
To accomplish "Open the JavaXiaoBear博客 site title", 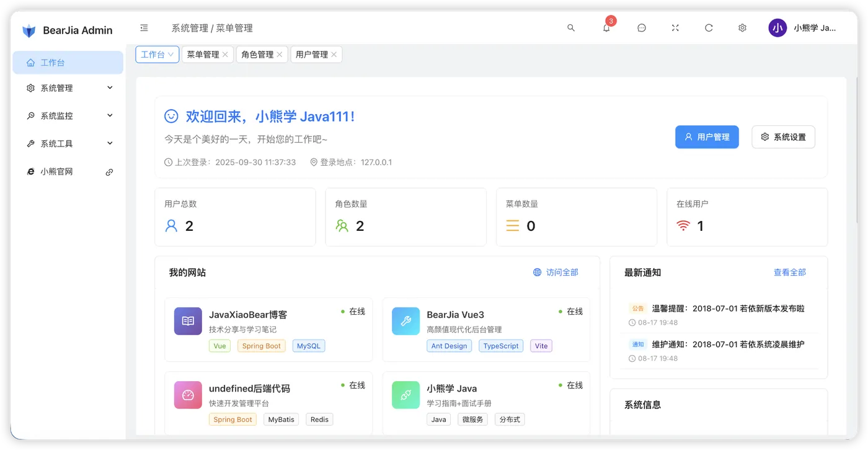I will 248,315.
